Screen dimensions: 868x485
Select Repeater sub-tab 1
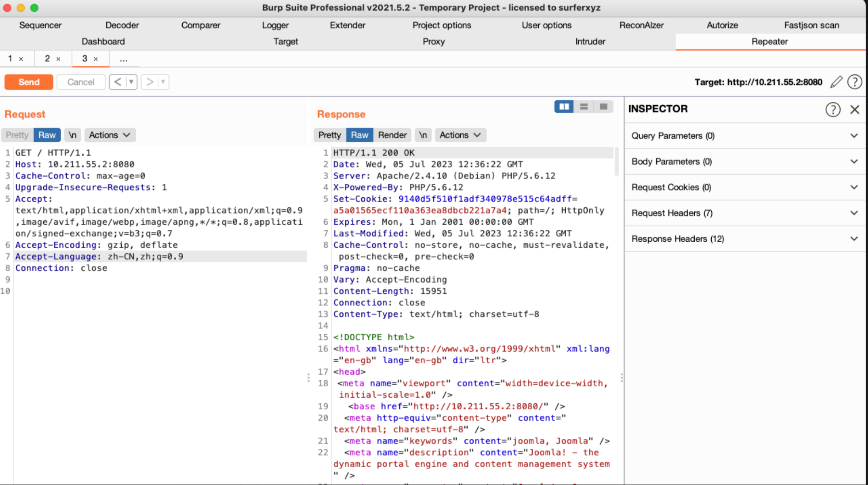(x=10, y=59)
